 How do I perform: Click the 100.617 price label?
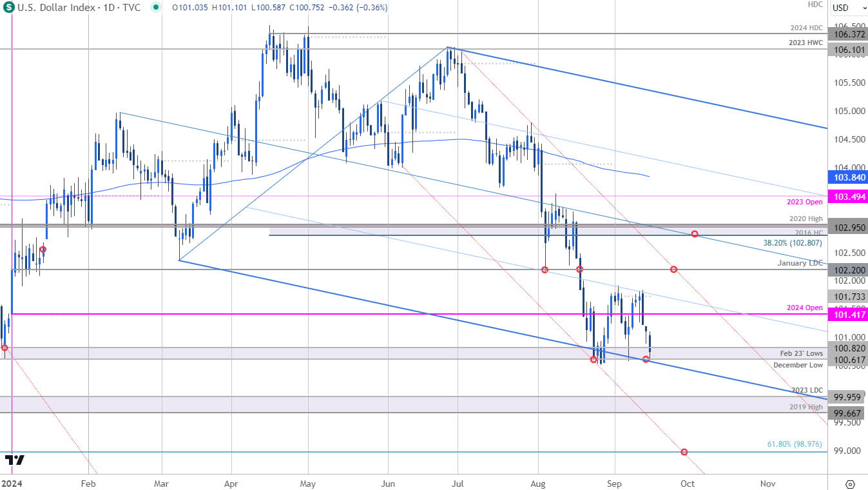point(847,359)
